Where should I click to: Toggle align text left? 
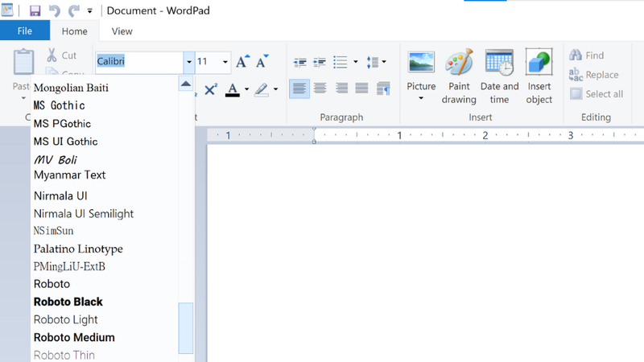pyautogui.click(x=299, y=88)
